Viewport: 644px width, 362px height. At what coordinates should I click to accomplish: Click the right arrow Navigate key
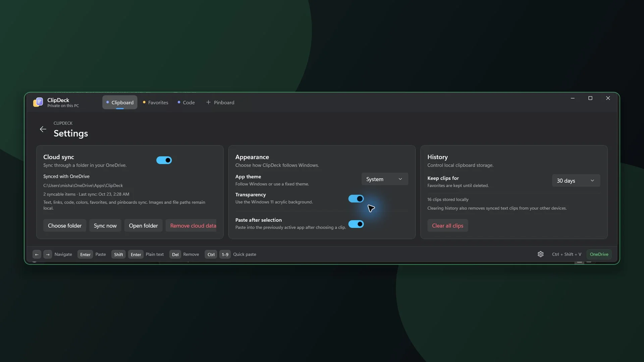(x=48, y=254)
